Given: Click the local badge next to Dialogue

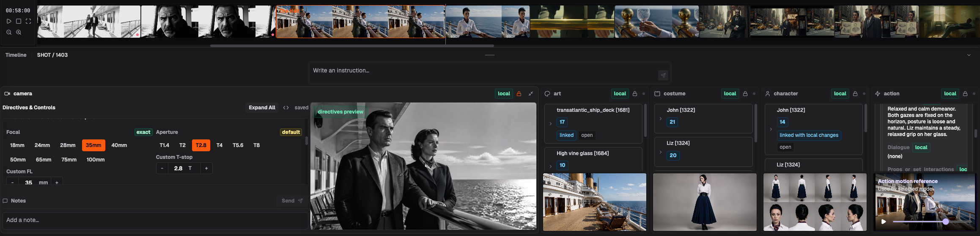Looking at the screenshot, I should [x=921, y=147].
